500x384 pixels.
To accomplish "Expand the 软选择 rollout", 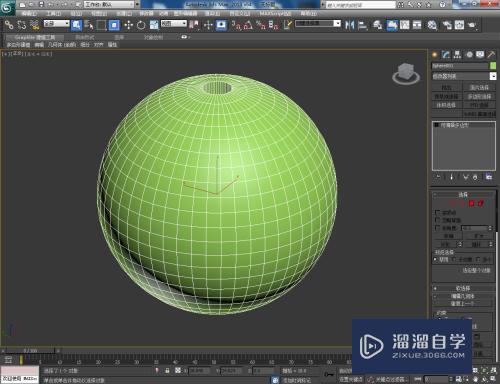I will (463, 288).
